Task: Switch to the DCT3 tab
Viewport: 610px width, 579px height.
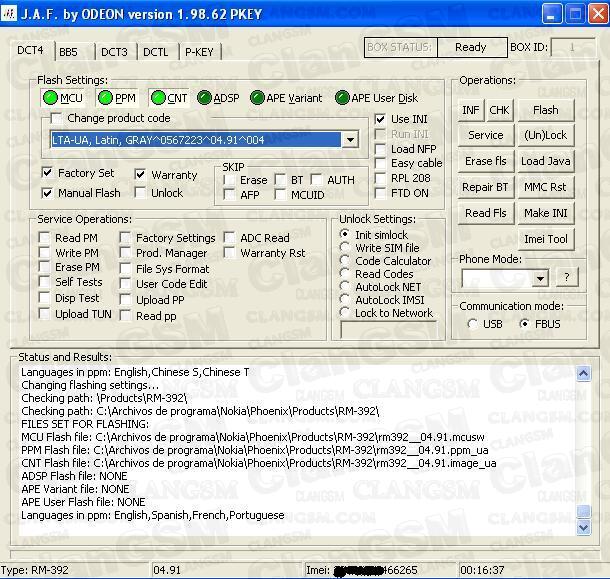Action: click(114, 52)
